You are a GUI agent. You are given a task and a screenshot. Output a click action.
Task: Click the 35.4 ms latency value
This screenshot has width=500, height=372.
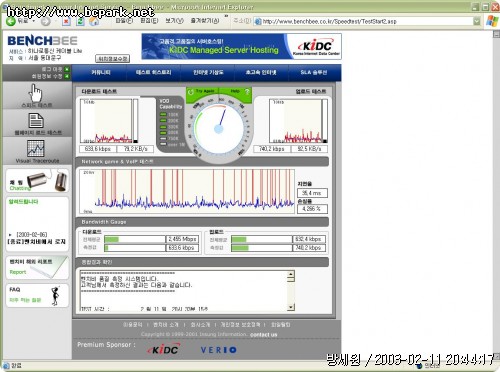pos(312,193)
